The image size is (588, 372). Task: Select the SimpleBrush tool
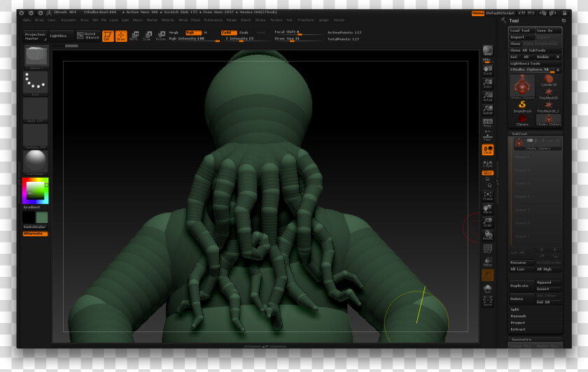pyautogui.click(x=522, y=107)
